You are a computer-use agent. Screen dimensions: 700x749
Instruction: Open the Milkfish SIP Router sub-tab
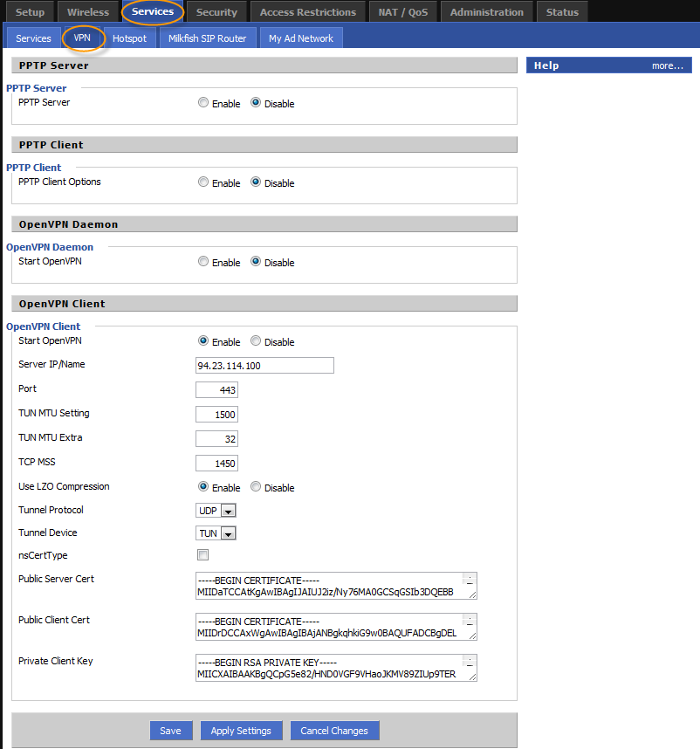point(207,38)
